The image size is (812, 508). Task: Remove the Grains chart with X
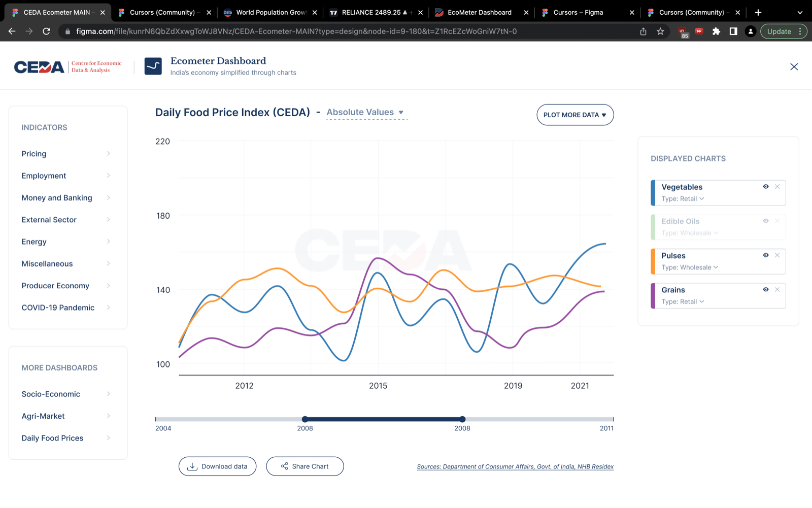tap(777, 289)
